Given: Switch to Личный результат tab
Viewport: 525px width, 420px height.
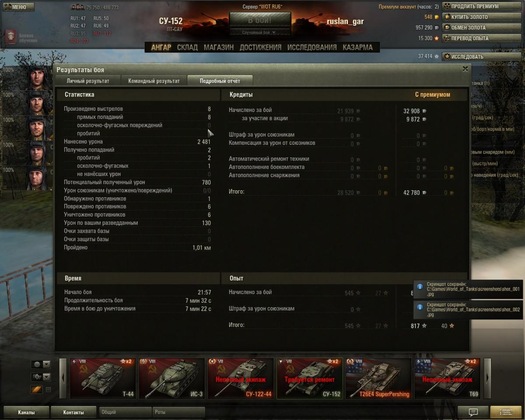Looking at the screenshot, I should click(x=87, y=81).
